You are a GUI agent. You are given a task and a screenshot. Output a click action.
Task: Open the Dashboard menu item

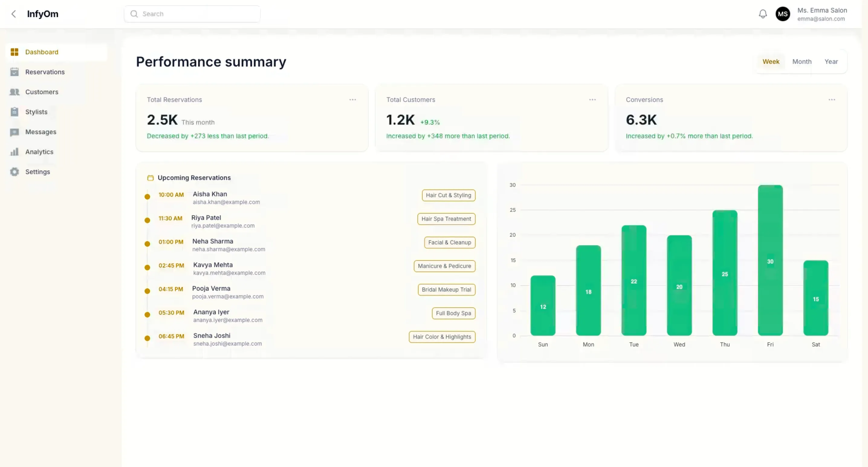42,52
